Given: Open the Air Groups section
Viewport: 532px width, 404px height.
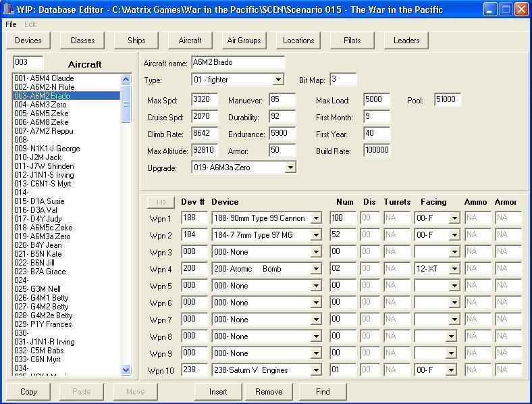Looking at the screenshot, I should coord(244,41).
